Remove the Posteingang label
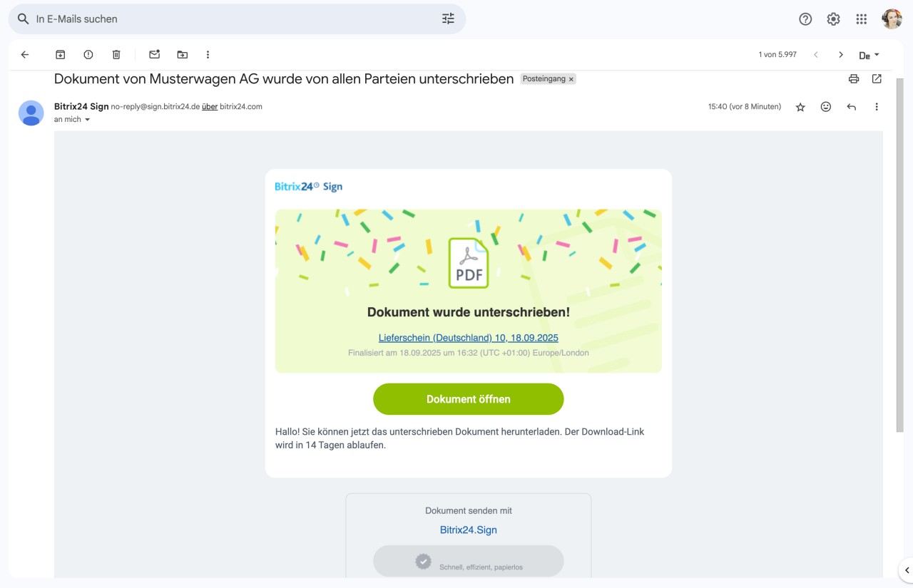Image resolution: width=913 pixels, height=588 pixels. (x=571, y=79)
